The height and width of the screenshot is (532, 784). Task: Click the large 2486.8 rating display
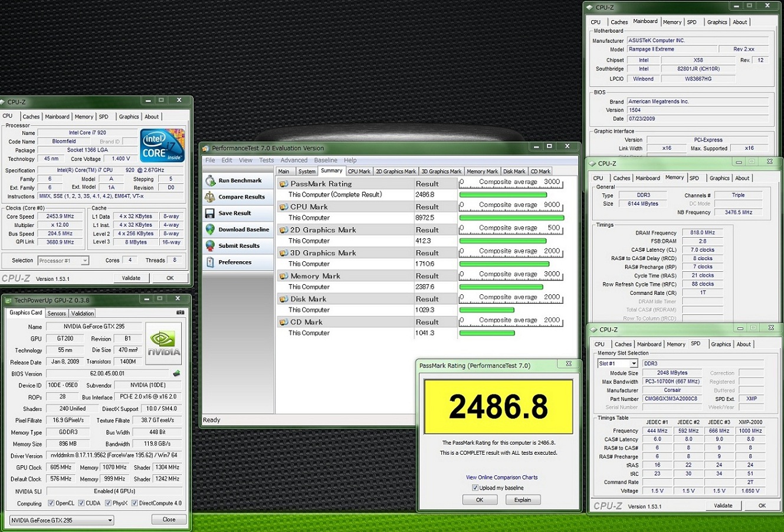pos(498,406)
